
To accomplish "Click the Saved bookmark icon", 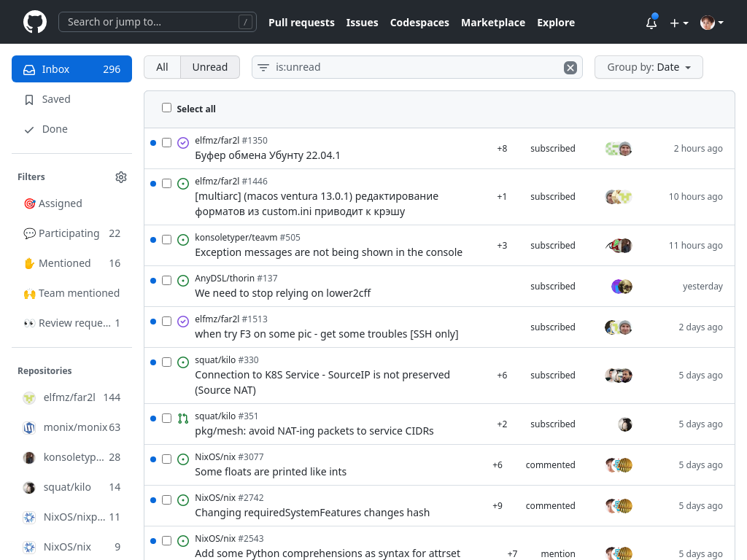I will [29, 99].
